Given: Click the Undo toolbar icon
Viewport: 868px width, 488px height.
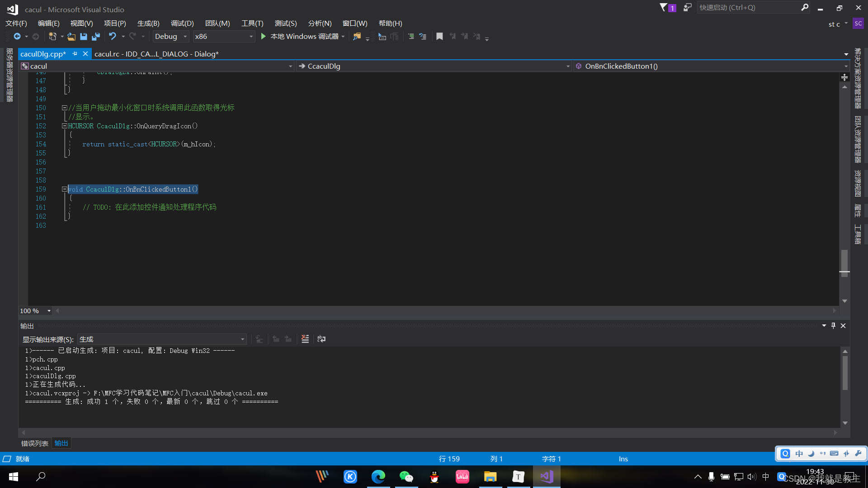Looking at the screenshot, I should pyautogui.click(x=113, y=37).
